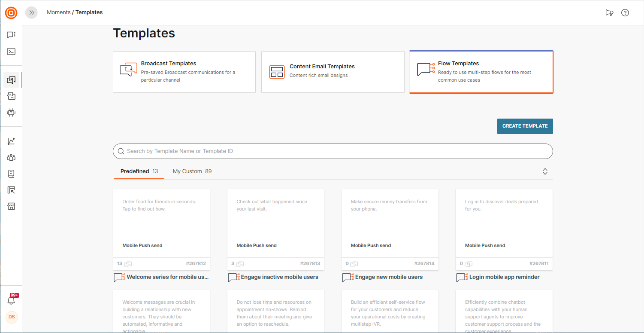This screenshot has height=333, width=644.
Task: Open the People icon in the sidebar
Action: click(x=11, y=158)
